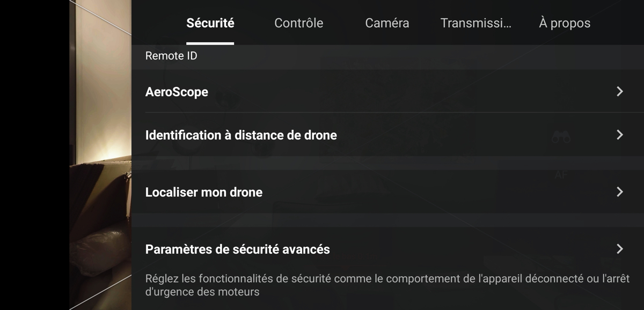644x310 pixels.
Task: Tap the dimmed binoculars icon behind panel
Action: 561,137
